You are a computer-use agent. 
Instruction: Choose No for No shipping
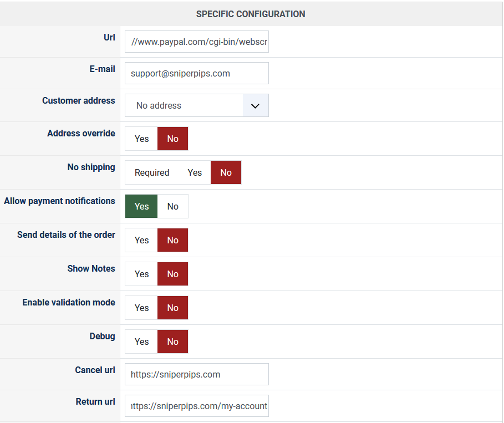click(x=226, y=172)
